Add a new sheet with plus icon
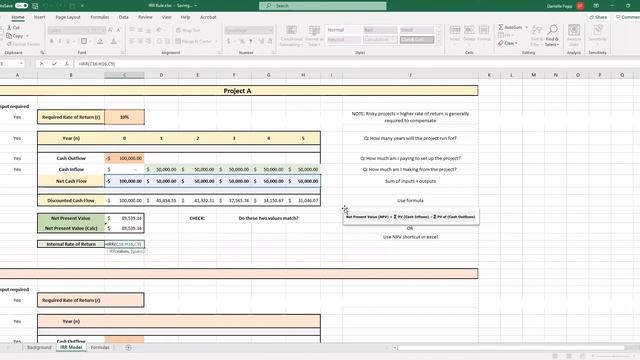This screenshot has width=640, height=360. point(128,347)
